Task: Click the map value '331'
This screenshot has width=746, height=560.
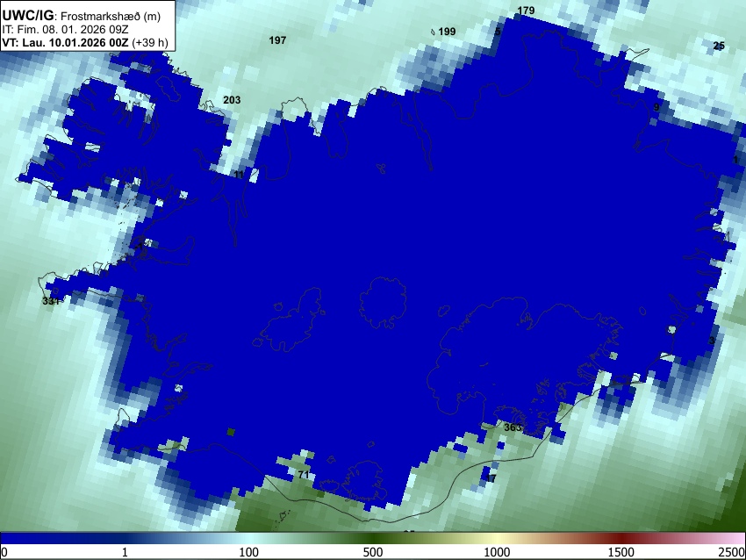Action: [x=50, y=301]
